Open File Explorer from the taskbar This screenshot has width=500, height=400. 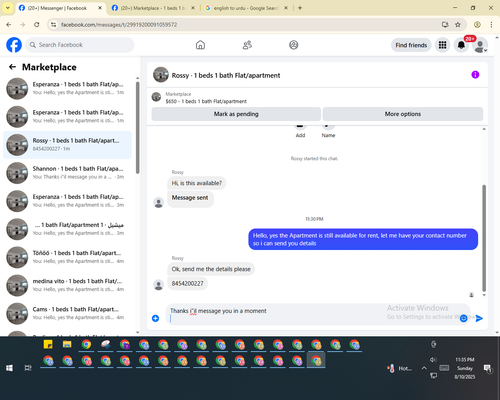67,344
